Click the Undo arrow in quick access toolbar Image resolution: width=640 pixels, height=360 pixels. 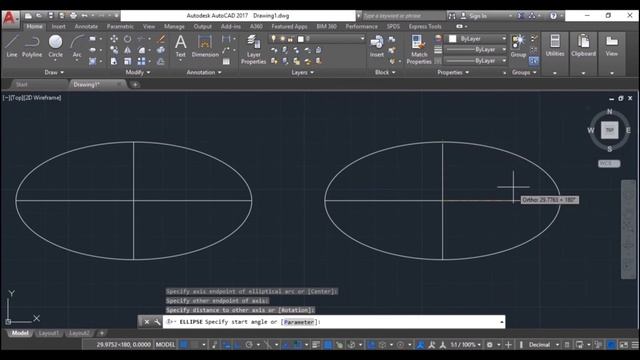[x=84, y=16]
